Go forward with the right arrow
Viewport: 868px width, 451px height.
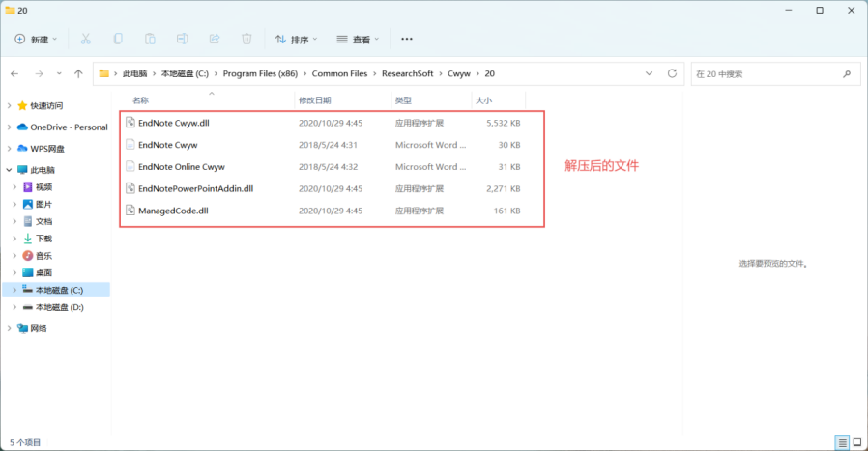point(39,73)
